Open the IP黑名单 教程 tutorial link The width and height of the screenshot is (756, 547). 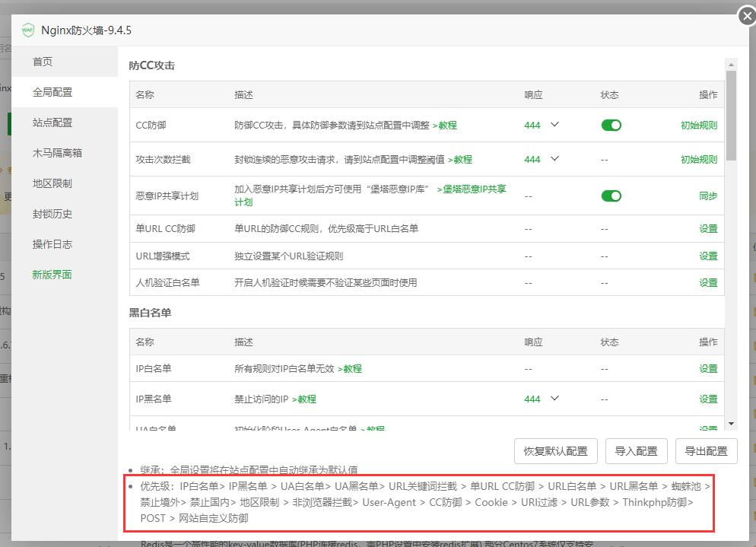[x=304, y=399]
